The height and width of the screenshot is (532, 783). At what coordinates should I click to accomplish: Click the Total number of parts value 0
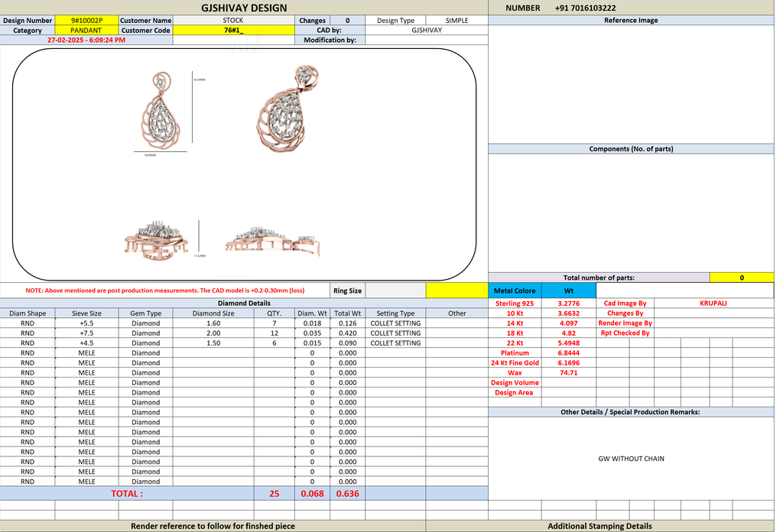742,277
